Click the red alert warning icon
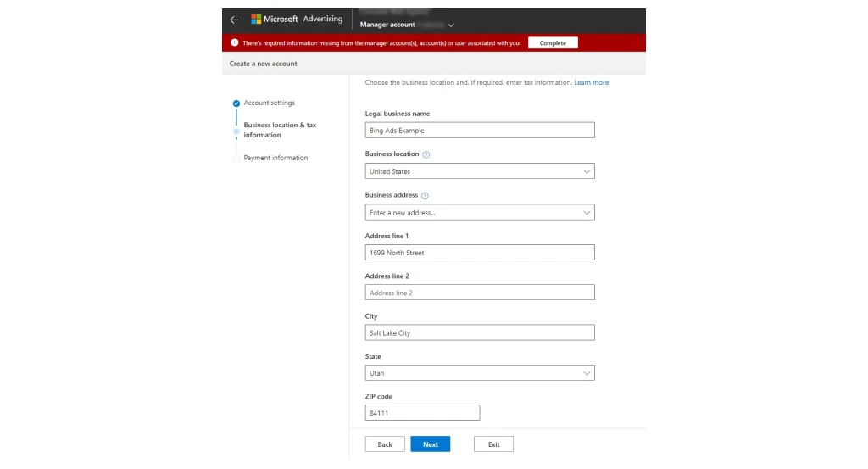The image size is (868, 469). [x=235, y=42]
